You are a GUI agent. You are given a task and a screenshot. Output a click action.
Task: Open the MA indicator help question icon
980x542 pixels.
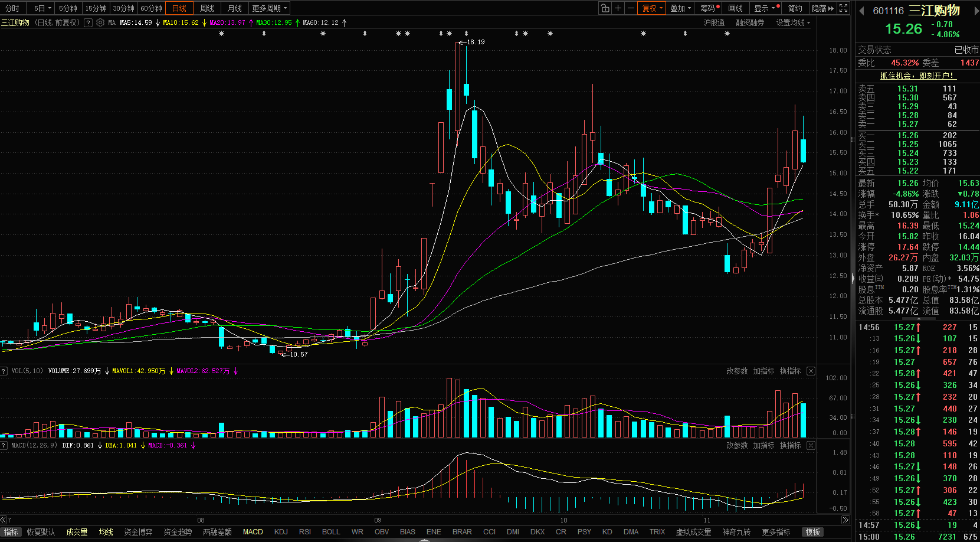click(x=89, y=22)
